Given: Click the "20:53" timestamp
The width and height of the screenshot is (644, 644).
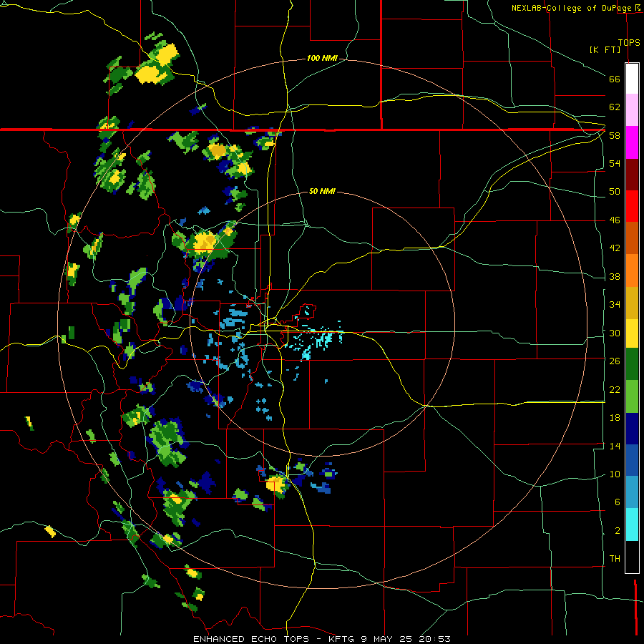Looking at the screenshot, I should click(434, 639).
